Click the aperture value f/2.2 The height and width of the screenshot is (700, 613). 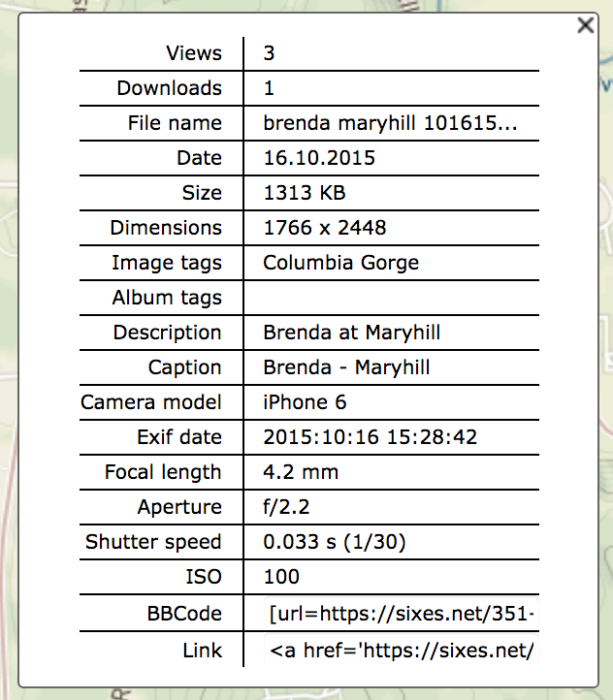pos(287,507)
